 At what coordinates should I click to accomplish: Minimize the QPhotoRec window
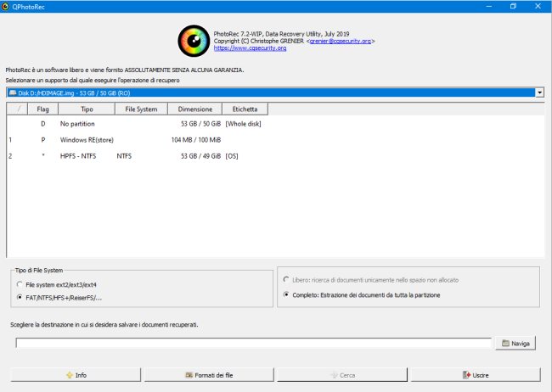coord(489,6)
